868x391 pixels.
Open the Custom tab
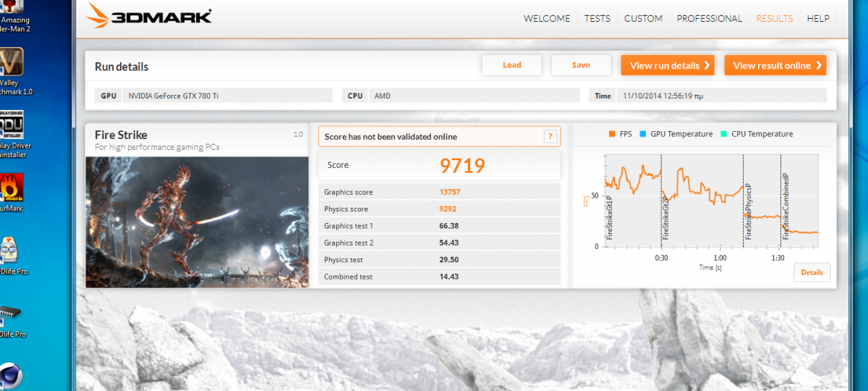coord(643,18)
